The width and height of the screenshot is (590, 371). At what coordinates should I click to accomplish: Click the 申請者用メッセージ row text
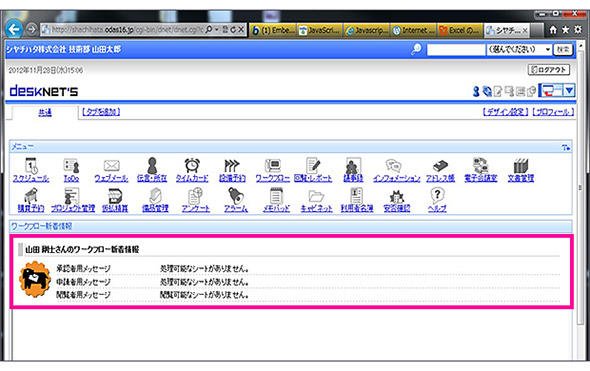(83, 282)
